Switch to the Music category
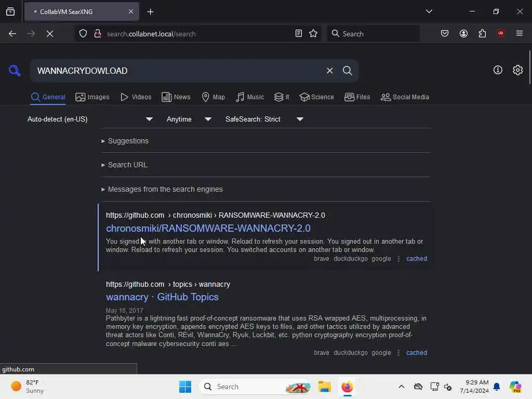Viewport: 532px width, 399px height. pyautogui.click(x=250, y=97)
